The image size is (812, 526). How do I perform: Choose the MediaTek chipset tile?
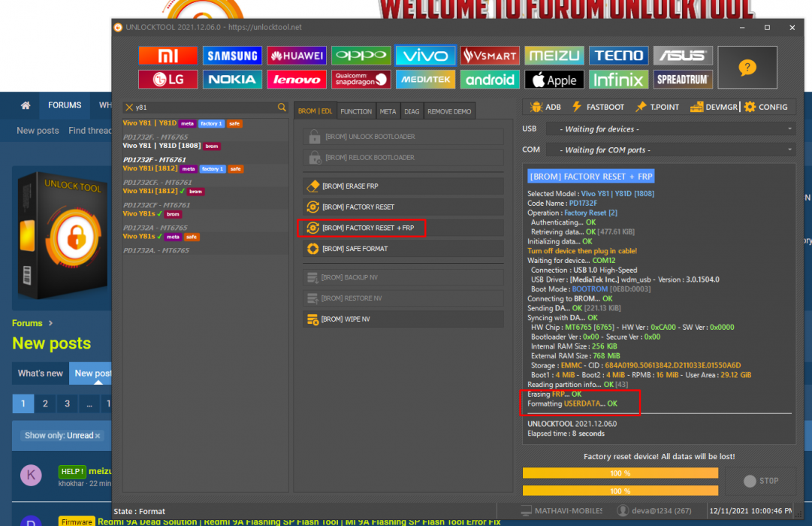click(x=425, y=80)
